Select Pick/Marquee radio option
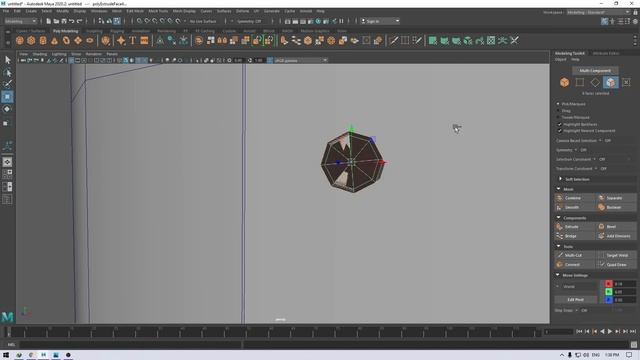This screenshot has width=640, height=360. [x=558, y=104]
